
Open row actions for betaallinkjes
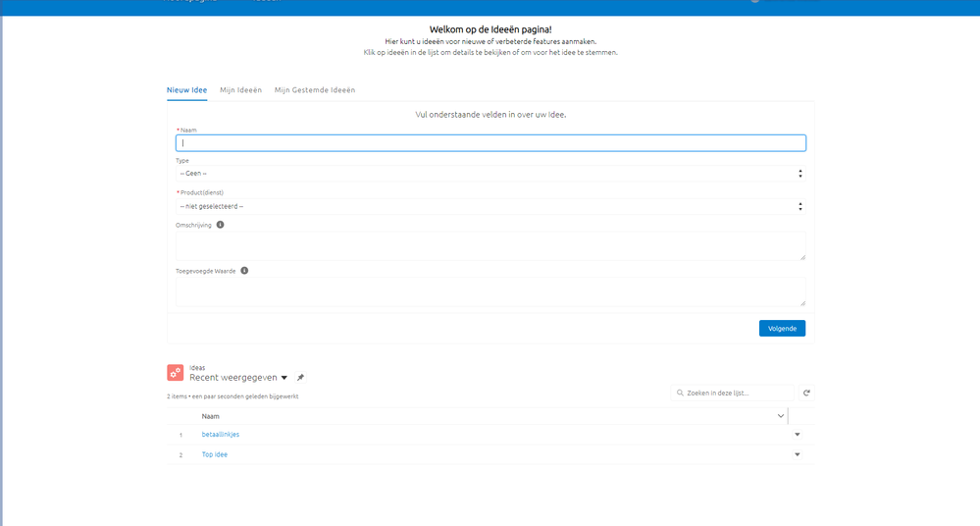[x=798, y=435]
